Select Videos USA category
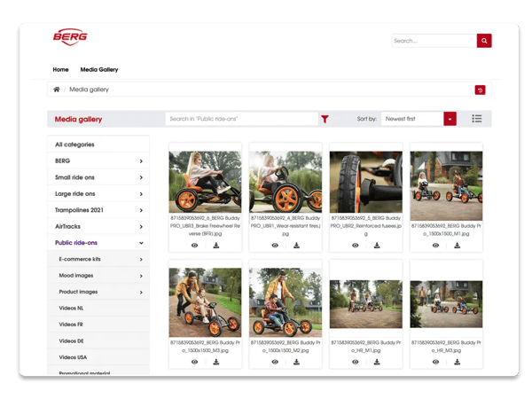The image size is (532, 399). pos(98,357)
